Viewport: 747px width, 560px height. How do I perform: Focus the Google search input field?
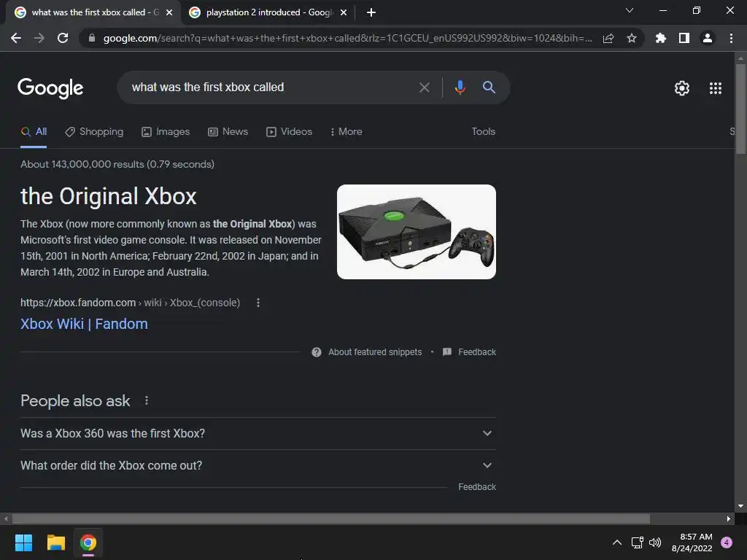pos(271,87)
